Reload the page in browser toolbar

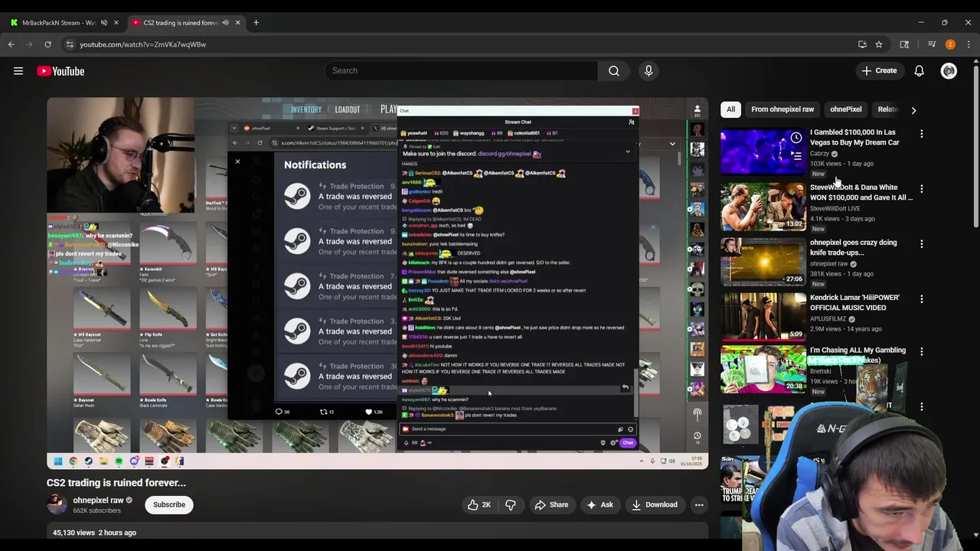pyautogui.click(x=47, y=44)
